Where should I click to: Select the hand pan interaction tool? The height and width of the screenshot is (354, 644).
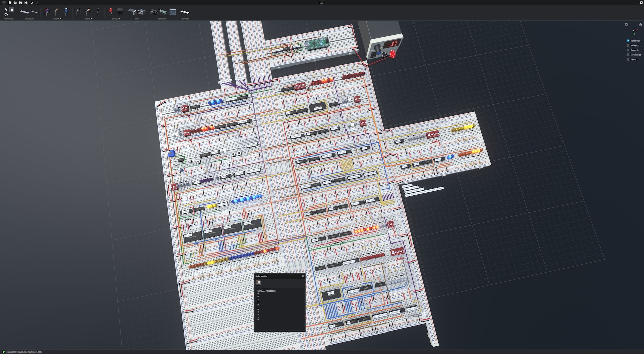[x=11, y=9]
